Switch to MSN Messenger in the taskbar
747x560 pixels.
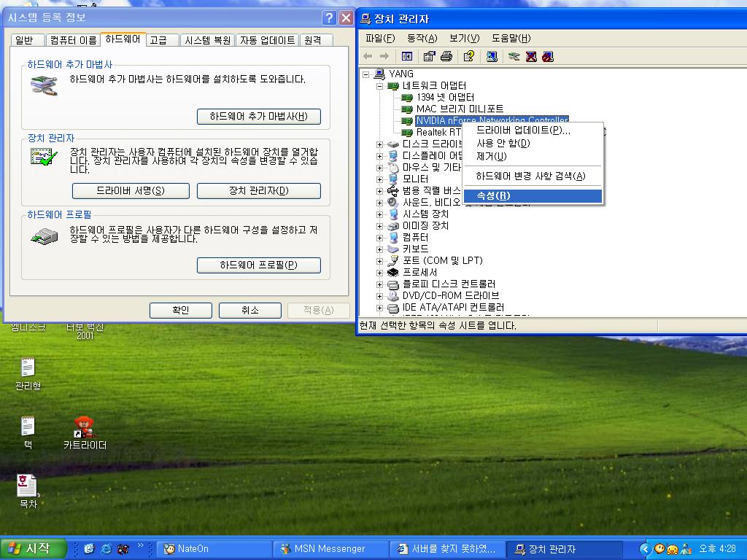330,548
